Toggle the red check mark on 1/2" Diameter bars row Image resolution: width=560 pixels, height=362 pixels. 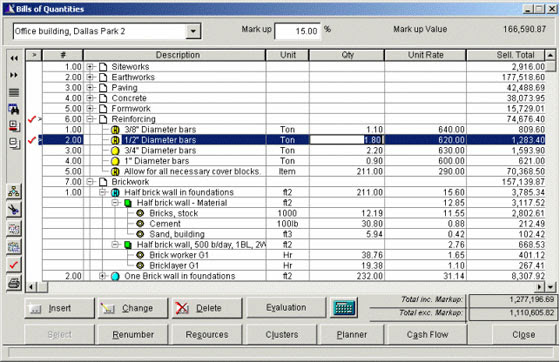click(32, 140)
